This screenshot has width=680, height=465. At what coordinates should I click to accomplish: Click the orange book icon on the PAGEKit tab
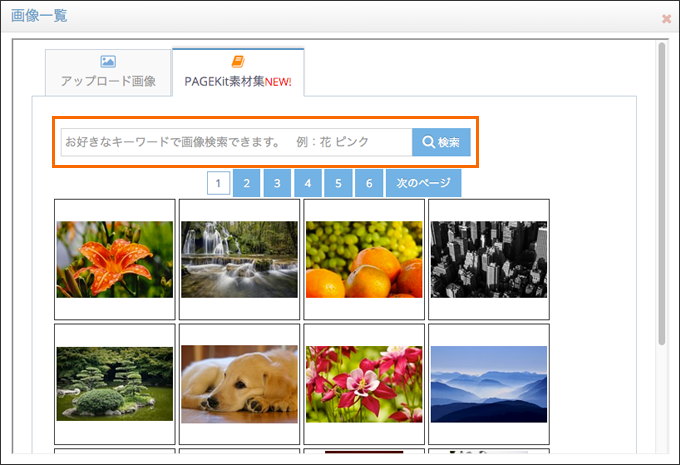238,61
